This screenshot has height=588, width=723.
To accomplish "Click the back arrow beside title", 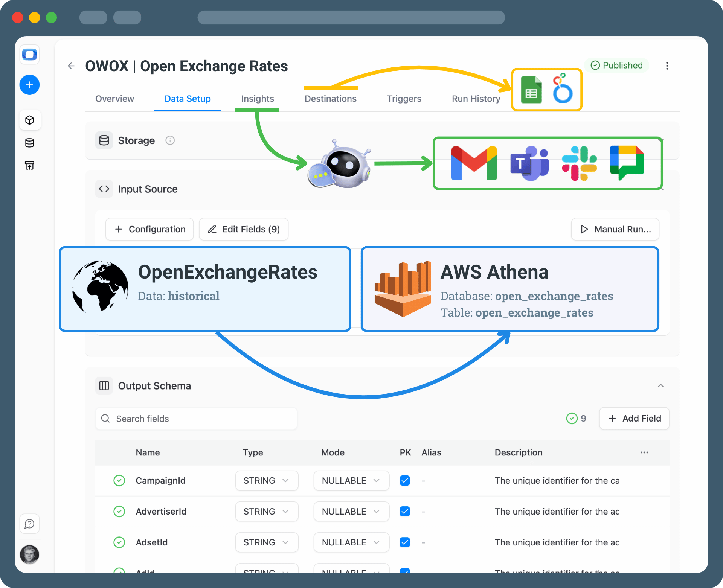I will click(x=71, y=66).
